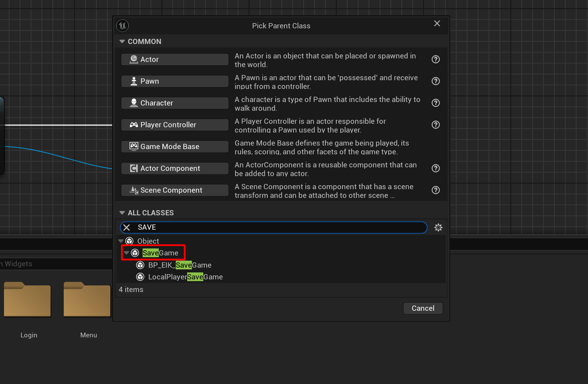Click into the class search field
Image resolution: width=588 pixels, height=384 pixels.
[x=279, y=228]
